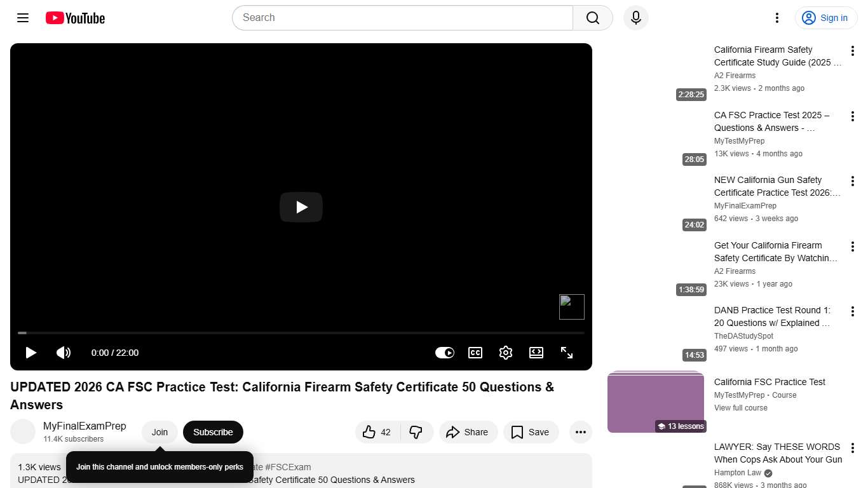The width and height of the screenshot is (868, 488).
Task: Click View full course under California FSC Practice Test
Action: tap(740, 407)
